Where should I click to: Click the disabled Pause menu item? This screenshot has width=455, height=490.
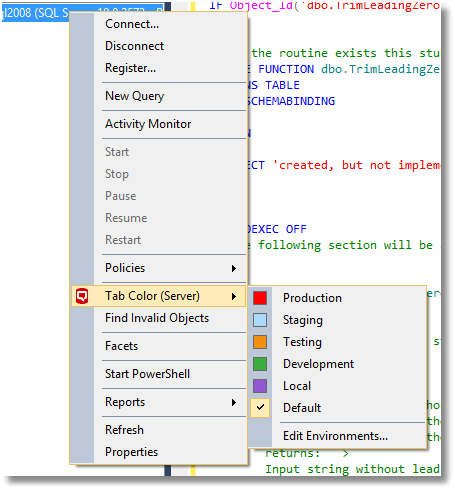pos(121,196)
